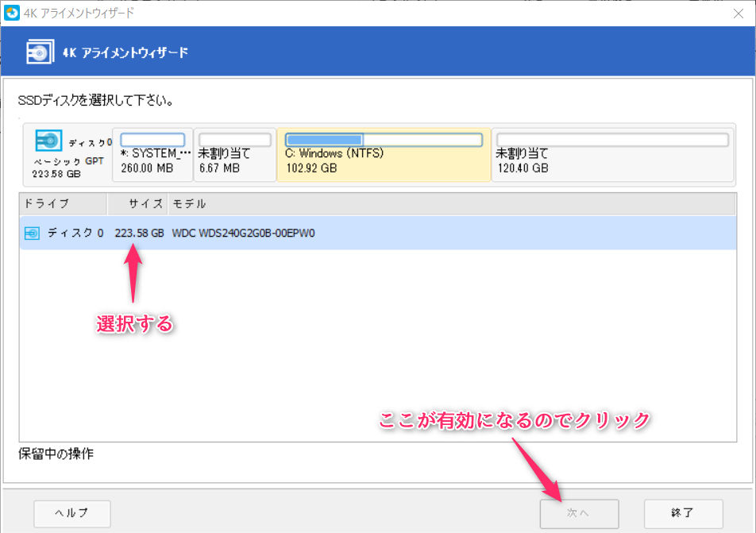This screenshot has height=533, width=756.
Task: Click the 終了 button
Action: pos(683,513)
